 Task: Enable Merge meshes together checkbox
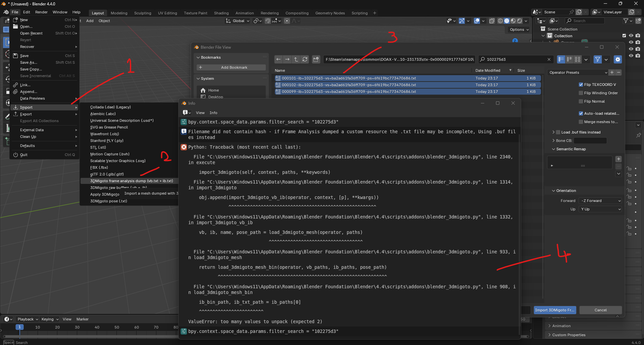[x=581, y=122]
